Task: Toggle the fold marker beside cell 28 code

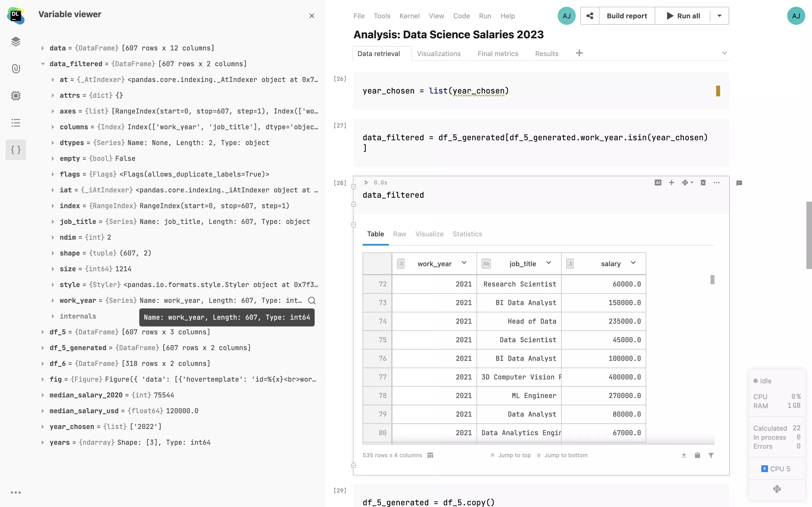Action: pyautogui.click(x=353, y=187)
